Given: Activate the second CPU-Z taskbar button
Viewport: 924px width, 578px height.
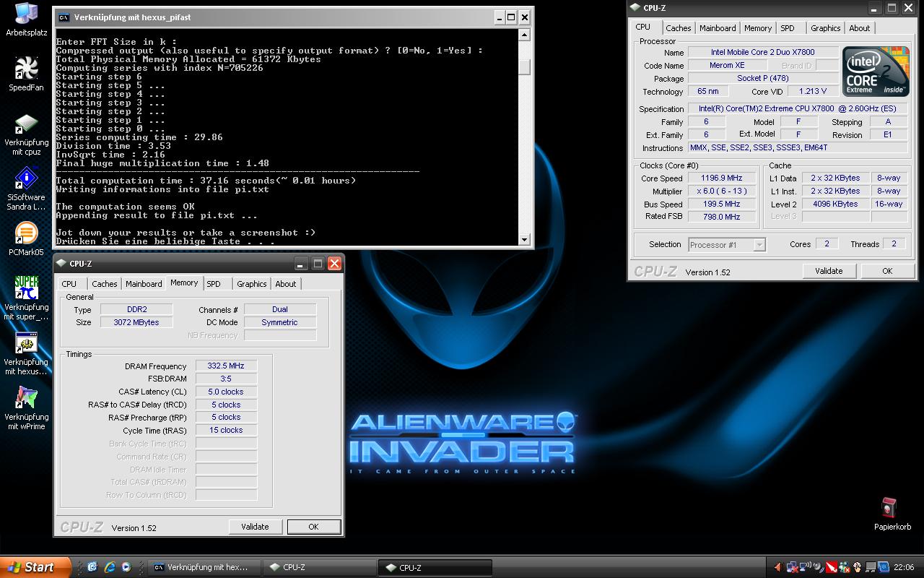Looking at the screenshot, I should pos(435,567).
